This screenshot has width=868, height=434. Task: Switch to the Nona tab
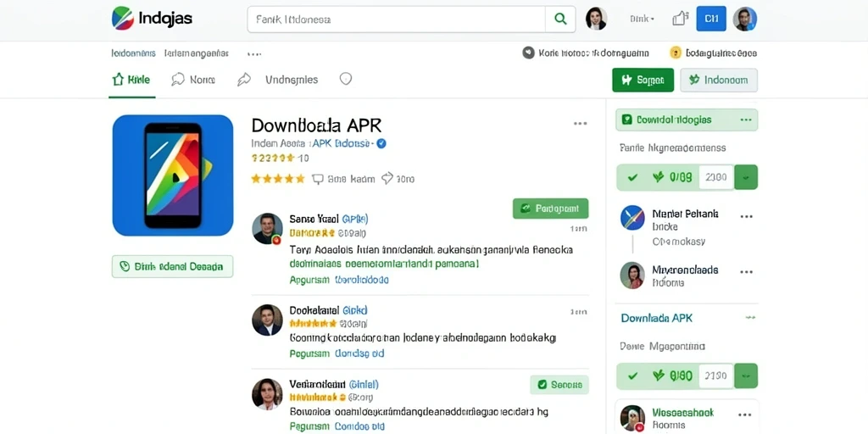tap(193, 80)
